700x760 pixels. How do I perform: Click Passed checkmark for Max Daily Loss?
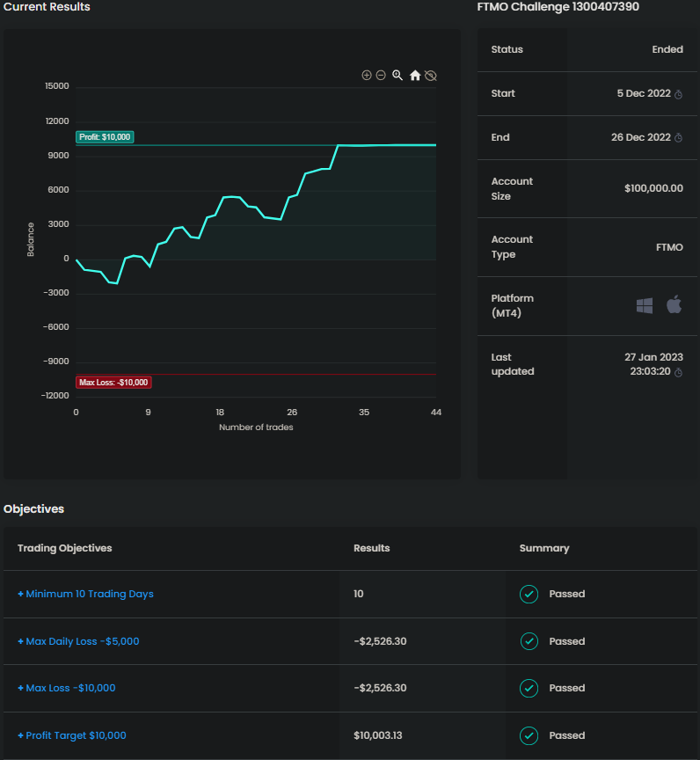click(x=529, y=641)
